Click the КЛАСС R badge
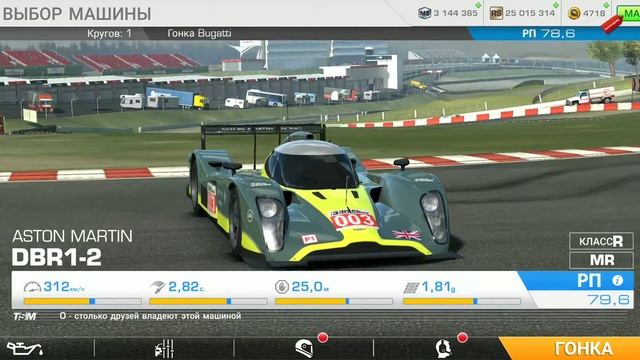640x360 pixels. point(601,241)
